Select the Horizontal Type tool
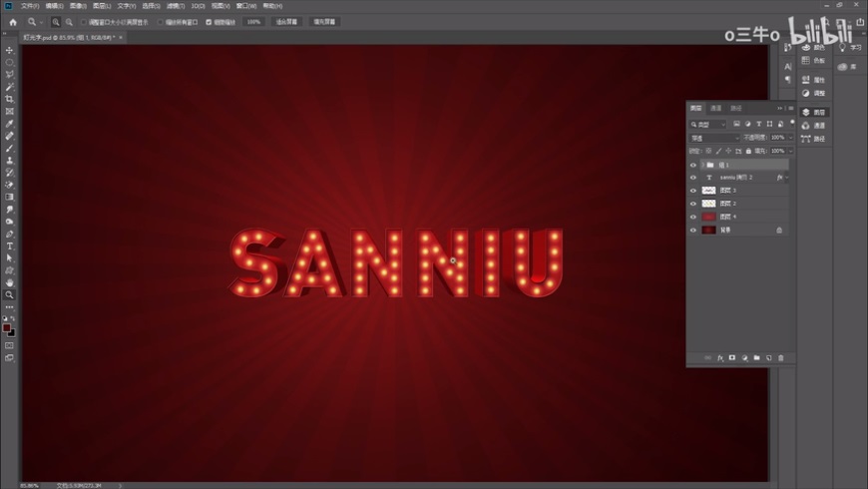The height and width of the screenshot is (489, 868). (x=10, y=245)
